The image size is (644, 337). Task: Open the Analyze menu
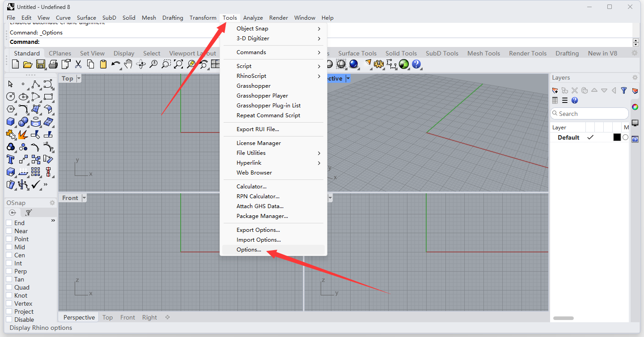click(x=253, y=18)
